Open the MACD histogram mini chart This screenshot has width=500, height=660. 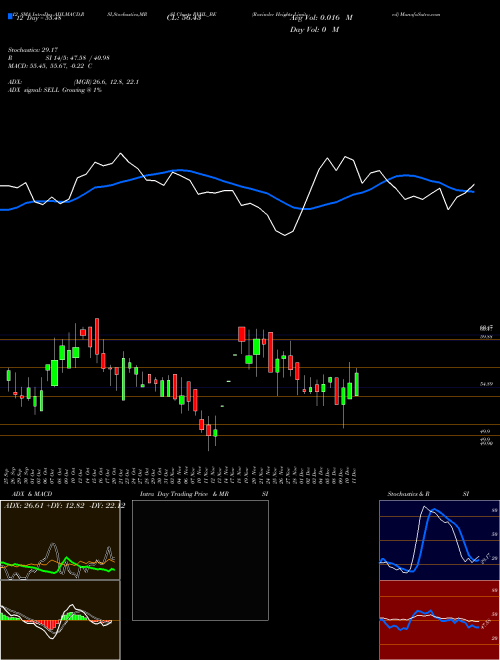pyautogui.click(x=60, y=620)
